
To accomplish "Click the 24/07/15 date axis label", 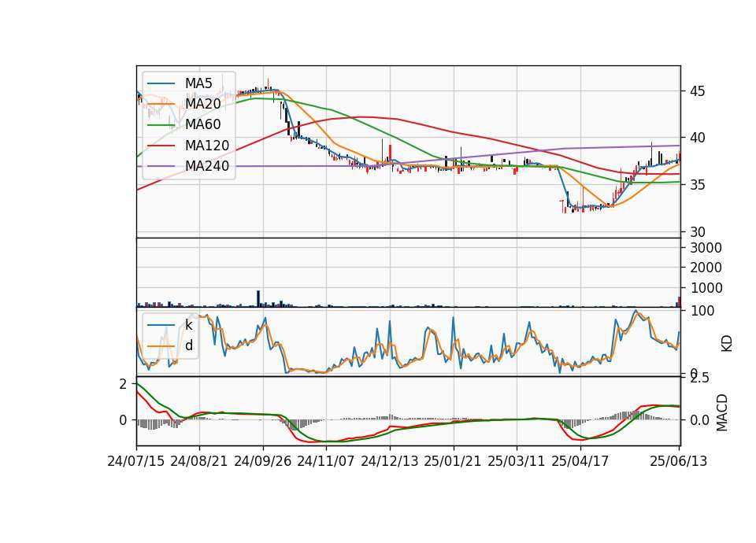I will point(136,462).
